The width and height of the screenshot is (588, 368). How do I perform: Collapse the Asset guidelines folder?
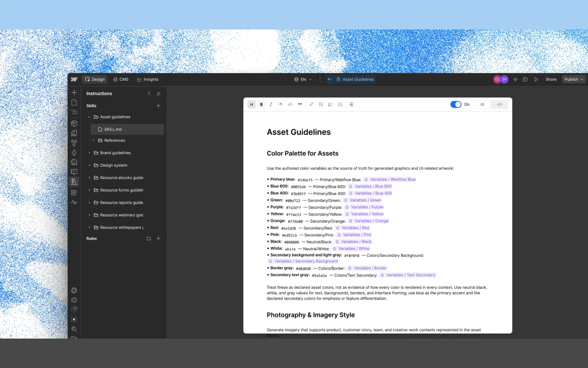coord(89,117)
